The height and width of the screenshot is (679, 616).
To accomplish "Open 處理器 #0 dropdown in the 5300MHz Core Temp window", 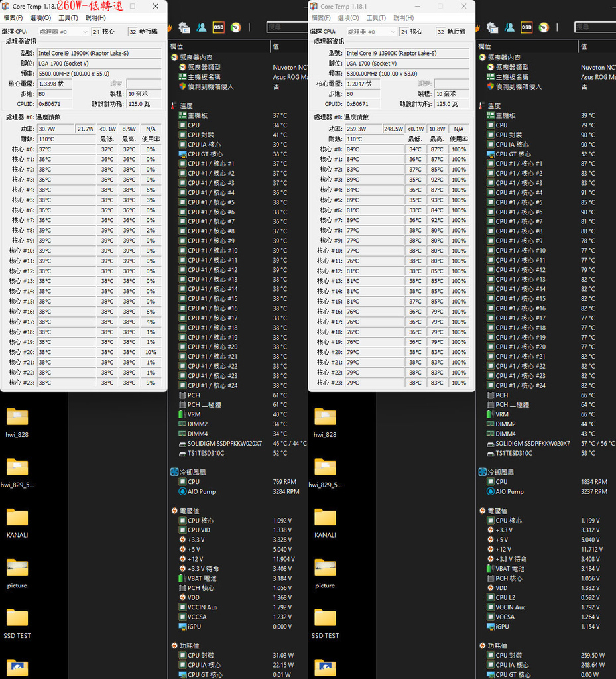I will click(x=371, y=32).
